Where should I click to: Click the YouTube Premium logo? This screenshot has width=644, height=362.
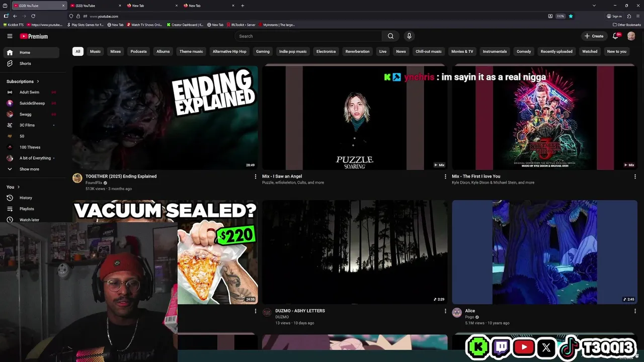pos(34,36)
